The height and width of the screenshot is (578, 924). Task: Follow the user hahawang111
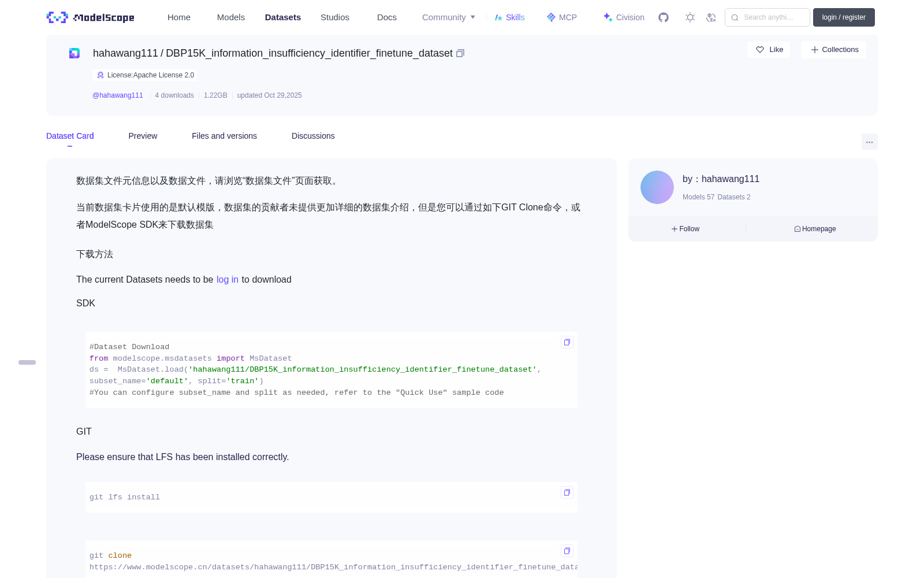[x=685, y=229]
